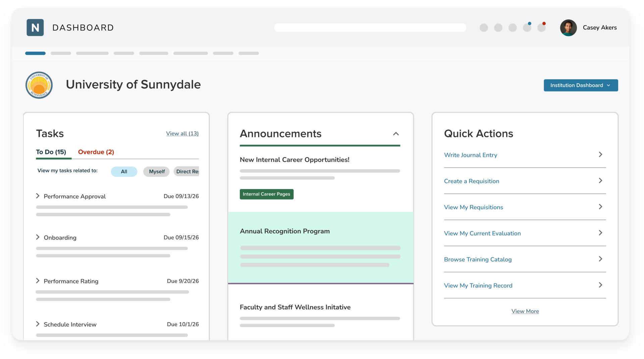Open Browse Training Catalog action
This screenshot has width=644, height=359.
478,259
